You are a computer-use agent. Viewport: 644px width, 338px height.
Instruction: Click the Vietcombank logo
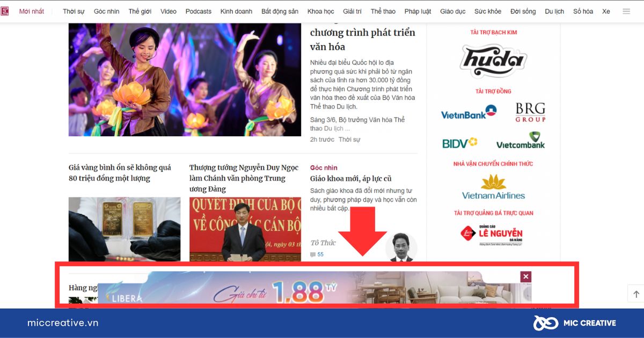pos(521,141)
